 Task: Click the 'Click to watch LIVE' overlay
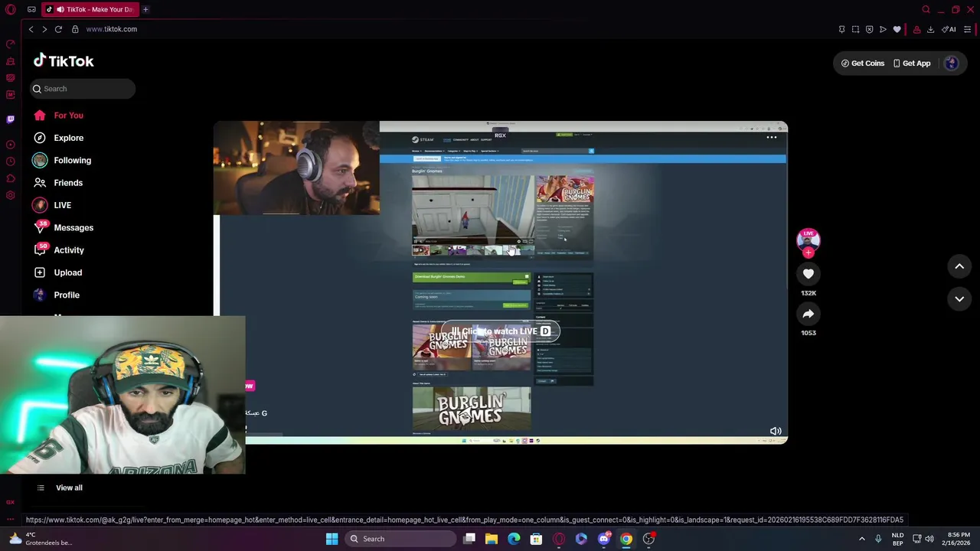501,331
